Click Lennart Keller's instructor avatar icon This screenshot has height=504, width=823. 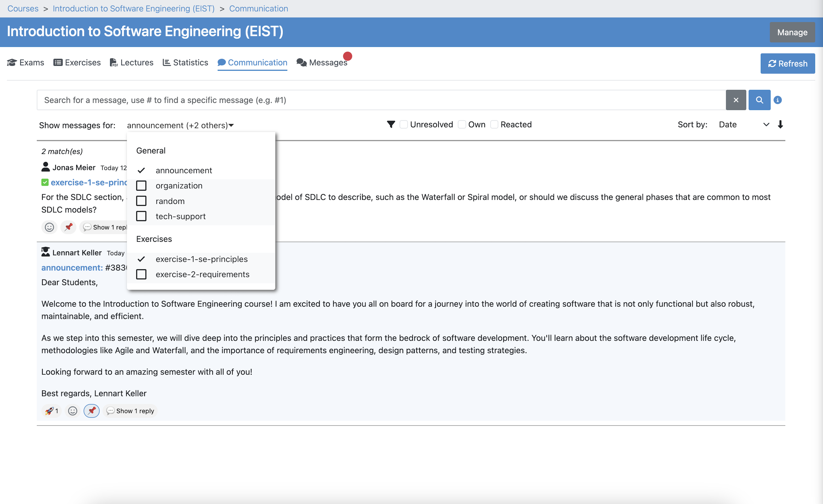pos(45,252)
